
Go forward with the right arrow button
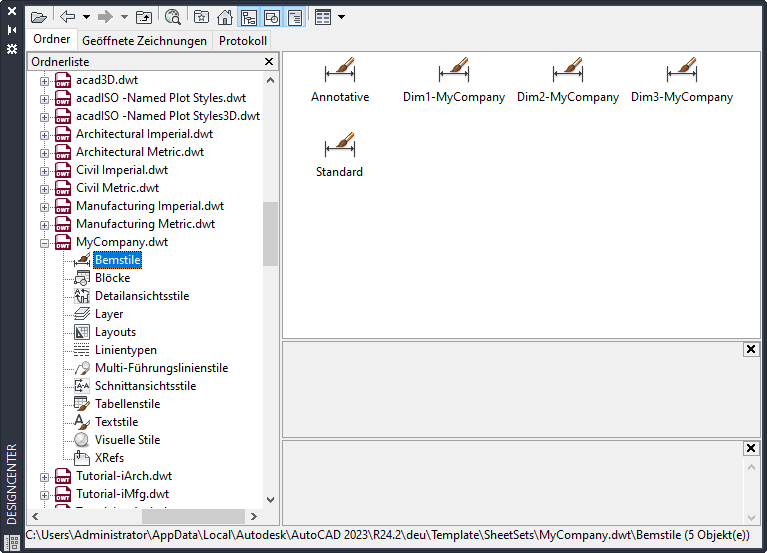[105, 17]
